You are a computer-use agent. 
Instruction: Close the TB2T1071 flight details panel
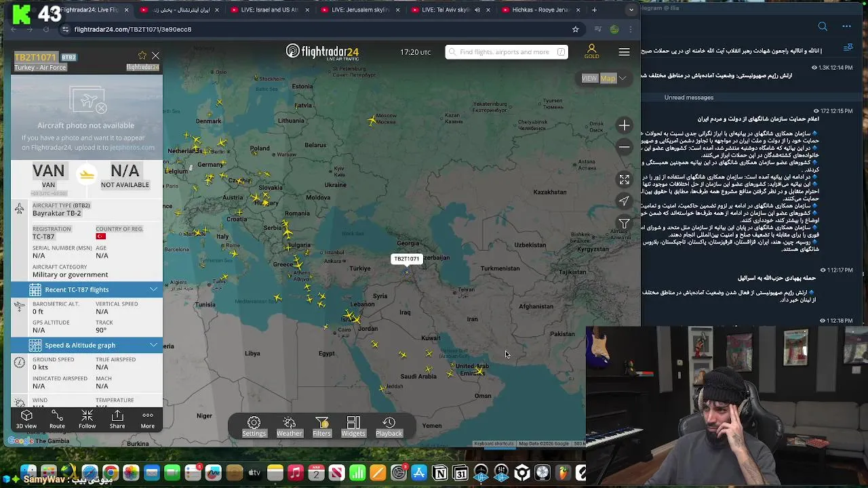(x=155, y=56)
